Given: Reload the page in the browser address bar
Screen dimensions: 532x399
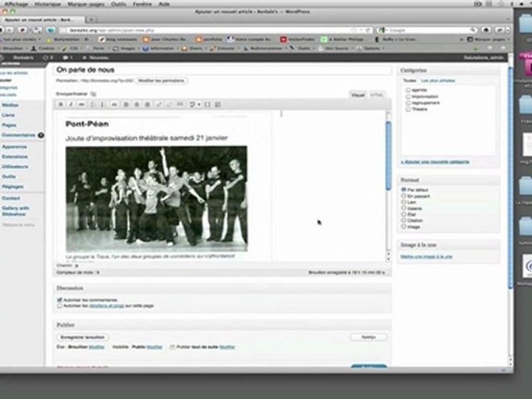Looking at the screenshot, I should click(368, 30).
